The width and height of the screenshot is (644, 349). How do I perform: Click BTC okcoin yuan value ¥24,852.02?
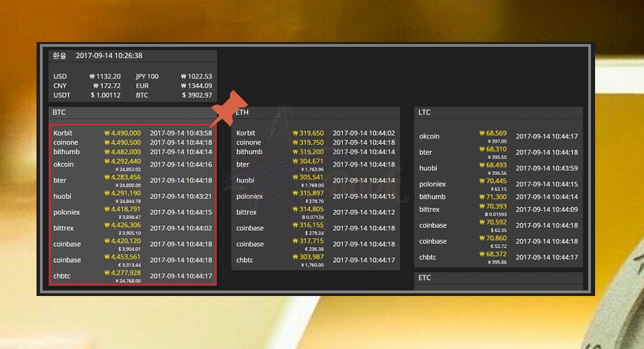point(128,169)
